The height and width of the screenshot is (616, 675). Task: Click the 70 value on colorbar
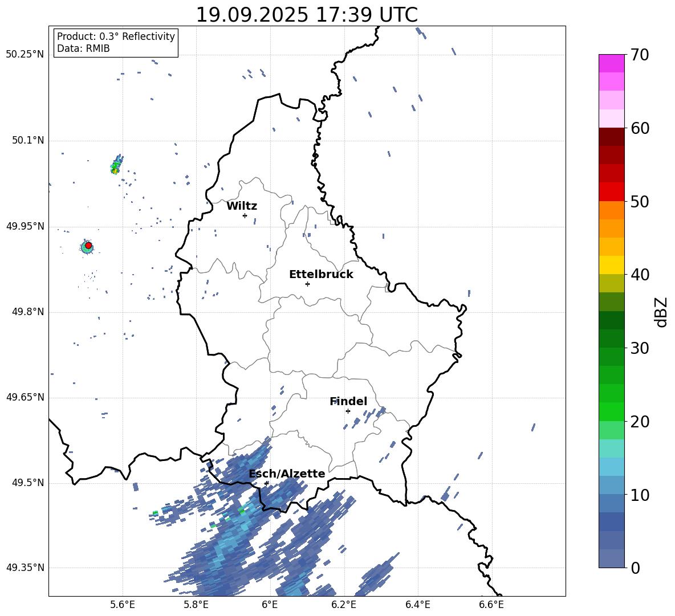640,55
